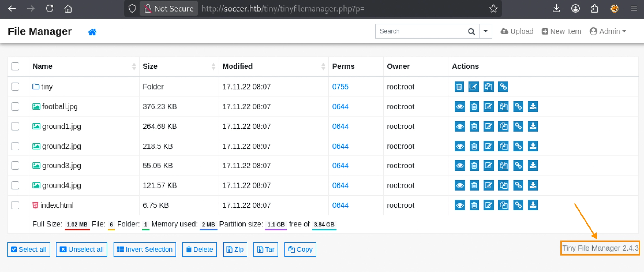Open the ground4.jpg file link
The width and height of the screenshot is (644, 272).
pos(57,185)
